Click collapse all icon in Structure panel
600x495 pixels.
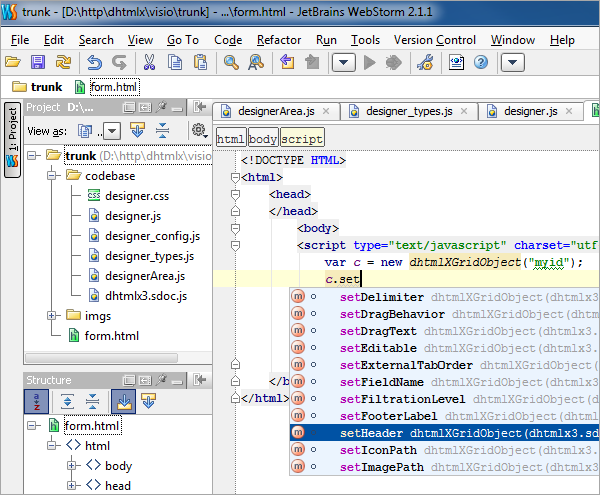click(92, 401)
